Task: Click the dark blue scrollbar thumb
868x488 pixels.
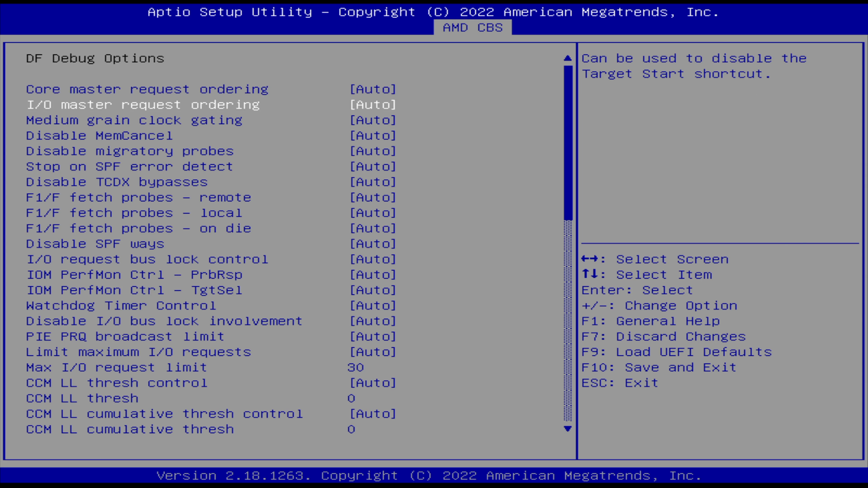Action: [x=568, y=143]
